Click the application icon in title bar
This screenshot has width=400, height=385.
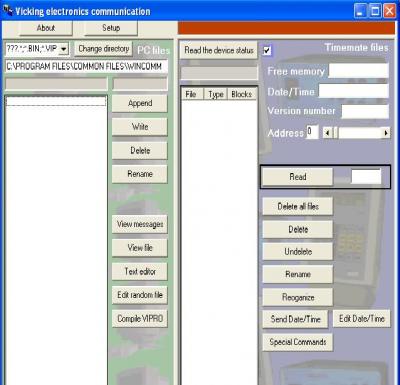(7, 11)
